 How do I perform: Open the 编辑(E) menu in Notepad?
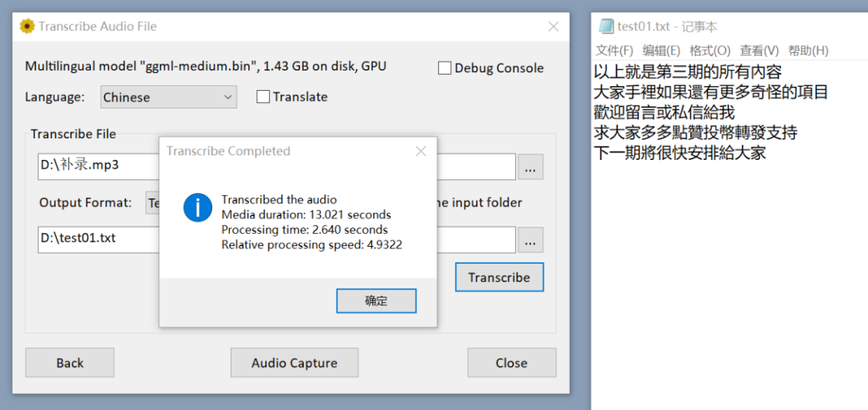[x=661, y=51]
